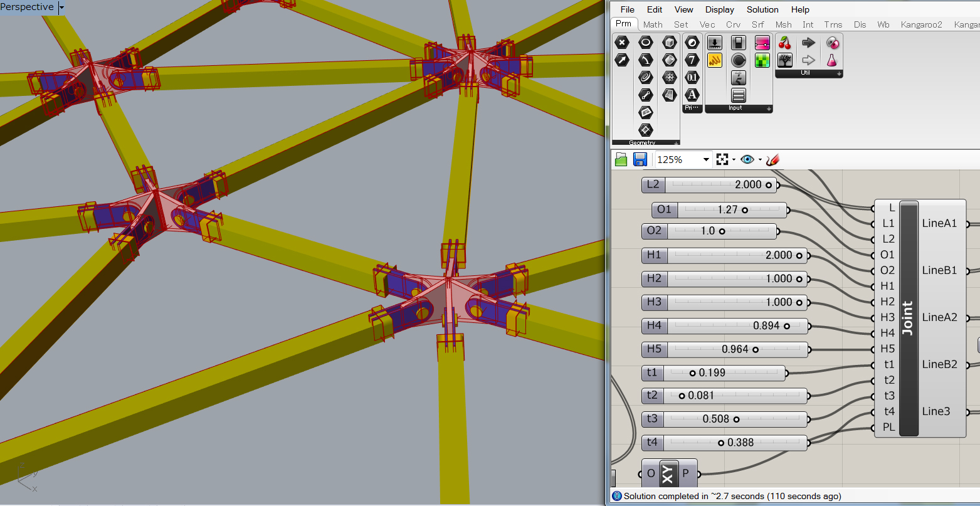Viewport: 980px width, 506px height.
Task: Choose the pink Gradient icon in Input
Action: click(x=762, y=43)
